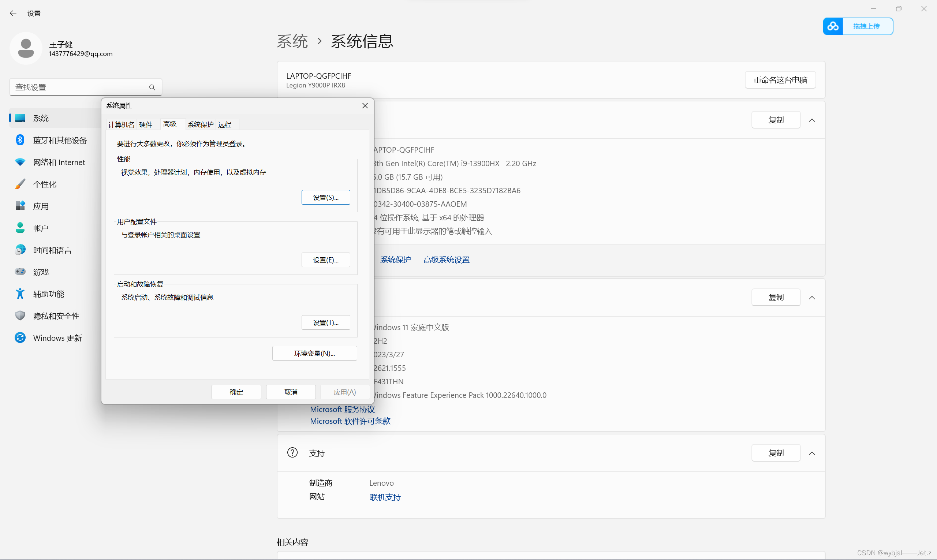Open the 系统保护 link
This screenshot has height=560, width=937.
[x=395, y=260]
